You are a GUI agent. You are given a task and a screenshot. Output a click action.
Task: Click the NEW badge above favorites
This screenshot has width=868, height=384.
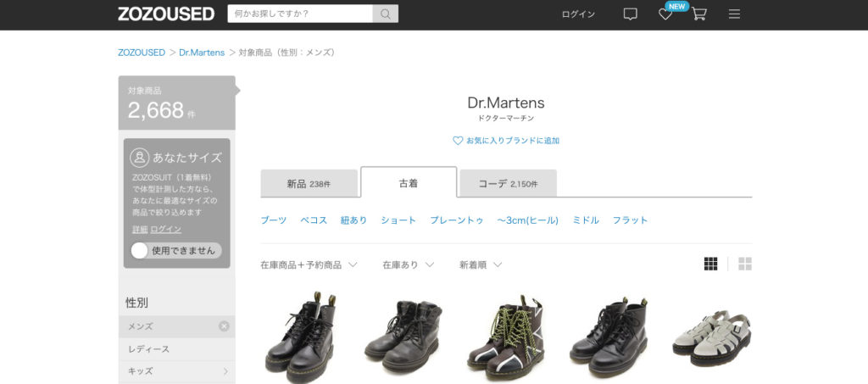pyautogui.click(x=676, y=7)
